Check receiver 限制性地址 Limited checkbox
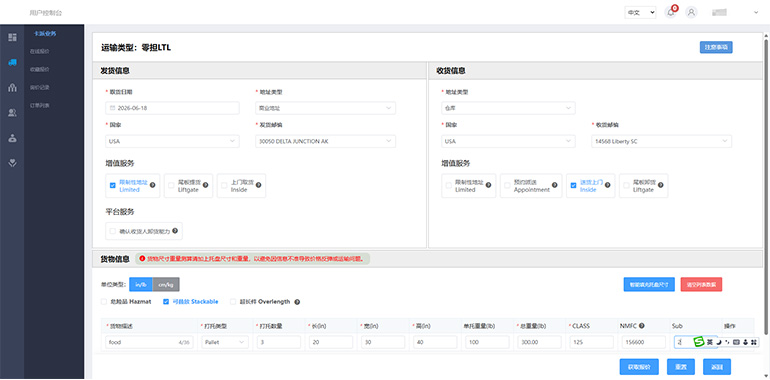 449,186
